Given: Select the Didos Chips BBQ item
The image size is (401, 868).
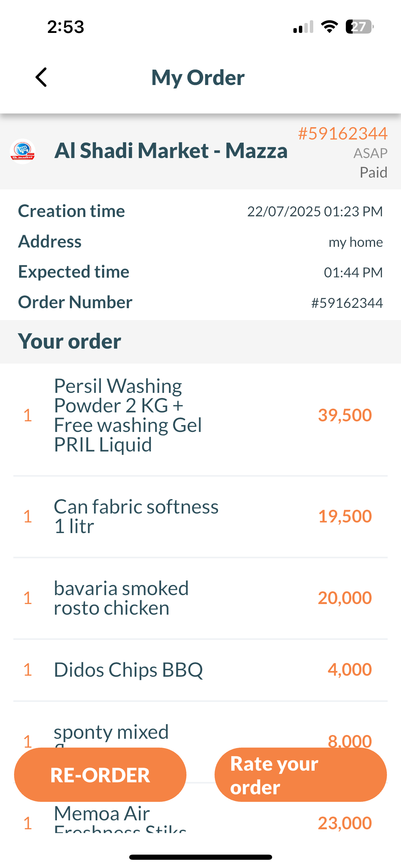Looking at the screenshot, I should (128, 670).
